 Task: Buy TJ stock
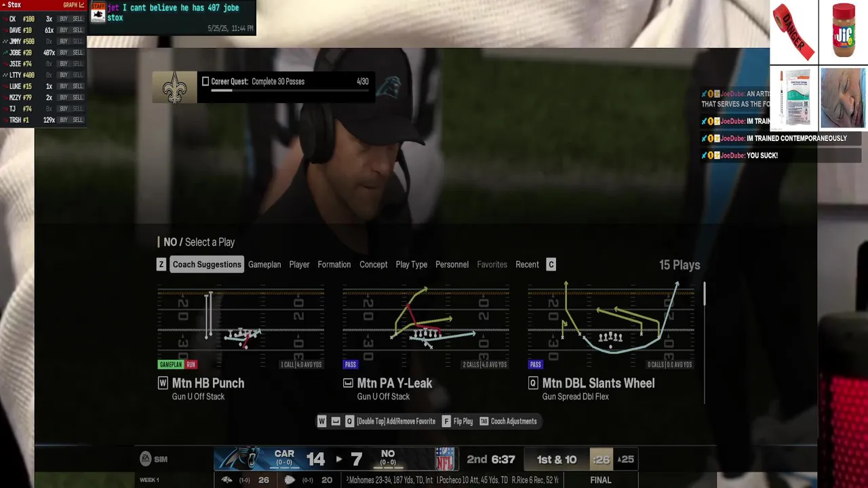tap(63, 108)
